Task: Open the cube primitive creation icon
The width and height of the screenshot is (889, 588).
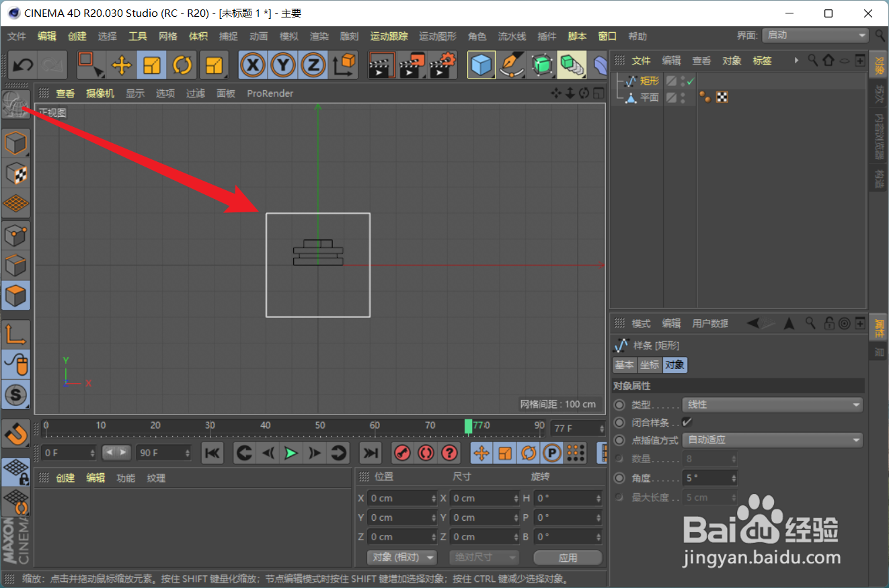Action: (481, 65)
